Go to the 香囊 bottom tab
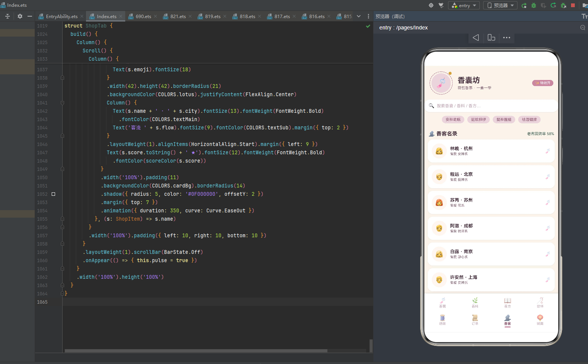This screenshot has width=588, height=364. (x=442, y=303)
